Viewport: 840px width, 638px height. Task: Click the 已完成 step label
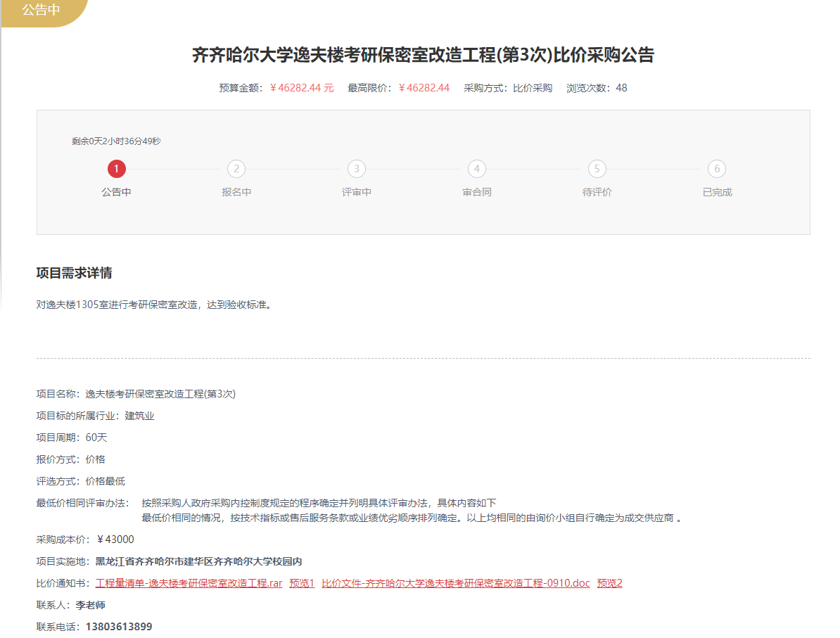pos(717,192)
